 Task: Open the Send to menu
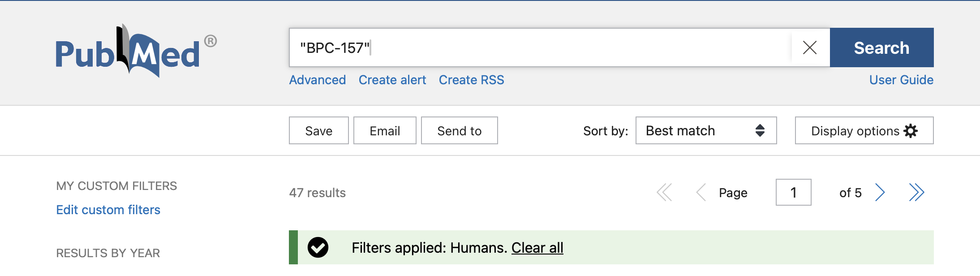pos(459,130)
